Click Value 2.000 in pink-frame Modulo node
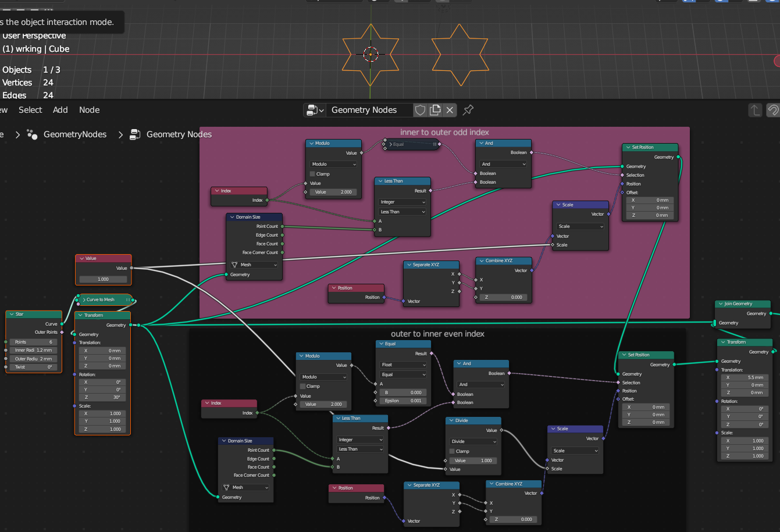The height and width of the screenshot is (532, 780). (333, 192)
